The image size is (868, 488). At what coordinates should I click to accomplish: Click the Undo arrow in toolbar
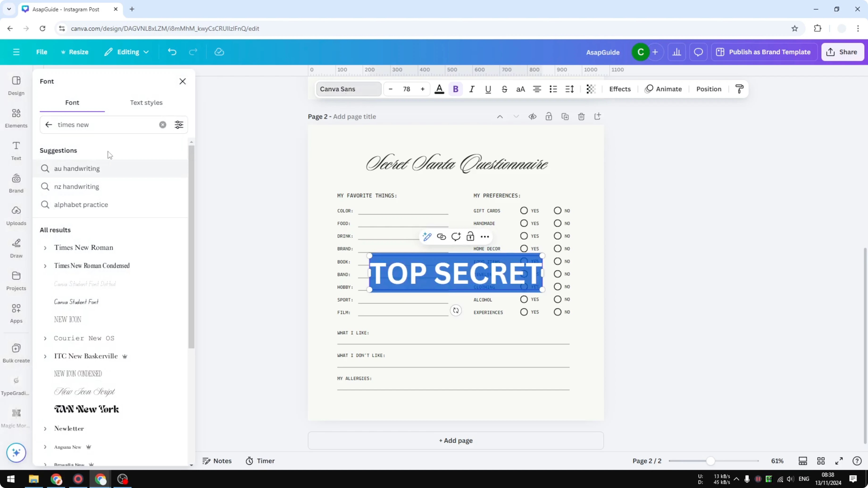tap(172, 52)
